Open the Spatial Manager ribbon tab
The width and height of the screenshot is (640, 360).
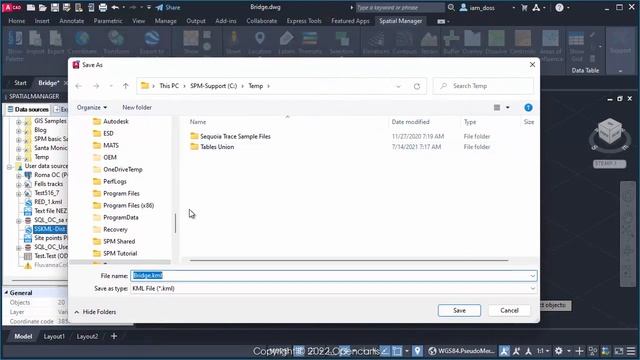400,21
